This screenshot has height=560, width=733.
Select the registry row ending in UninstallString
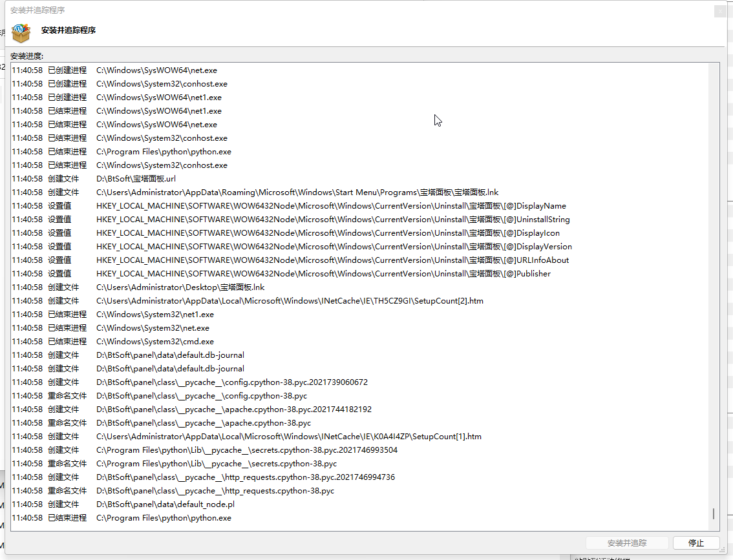pyautogui.click(x=359, y=220)
